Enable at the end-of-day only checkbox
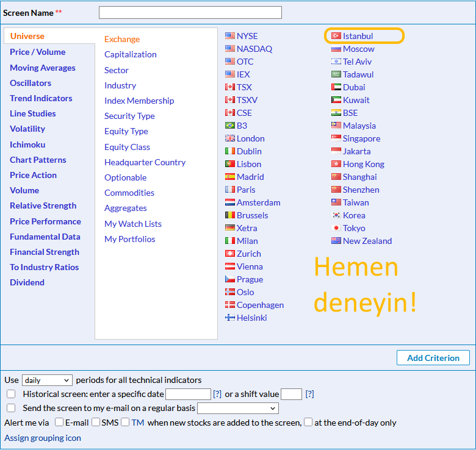Image resolution: width=476 pixels, height=450 pixels. (x=308, y=422)
